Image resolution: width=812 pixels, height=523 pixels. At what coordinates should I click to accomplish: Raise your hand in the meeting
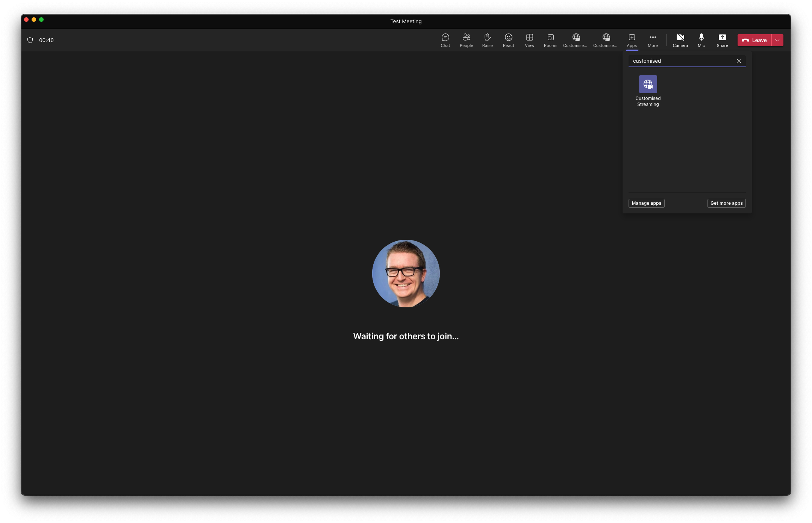(487, 40)
